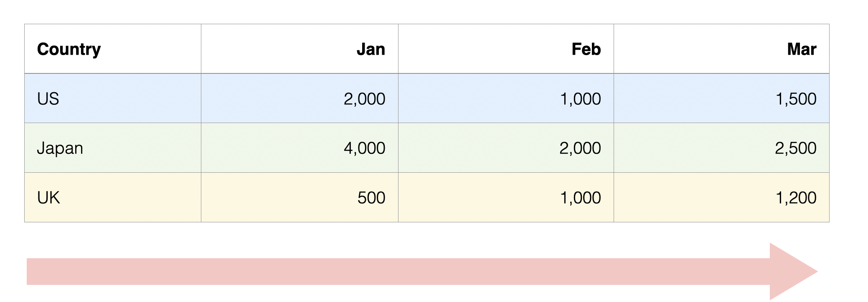This screenshot has width=868, height=302.
Task: Click the Japan row label cell
Action: click(x=60, y=148)
